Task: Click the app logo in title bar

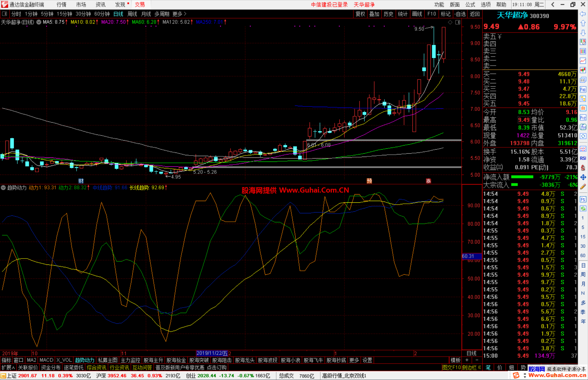Action: (x=4, y=4)
